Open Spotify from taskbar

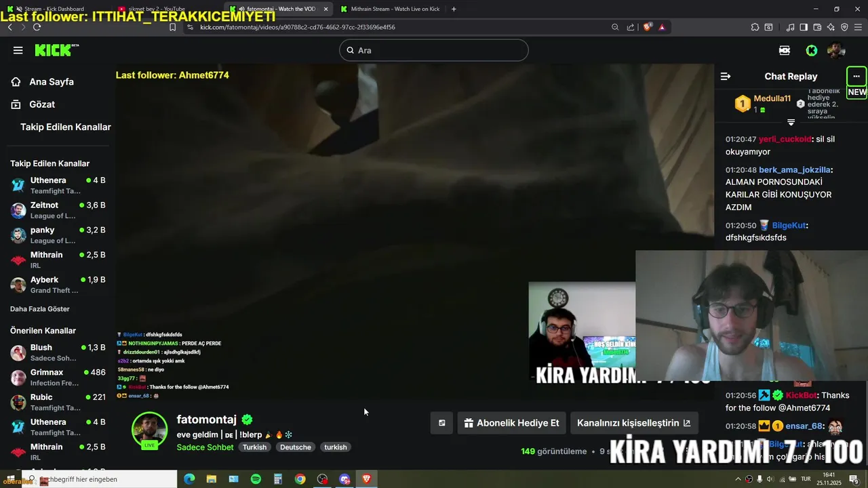pyautogui.click(x=256, y=479)
